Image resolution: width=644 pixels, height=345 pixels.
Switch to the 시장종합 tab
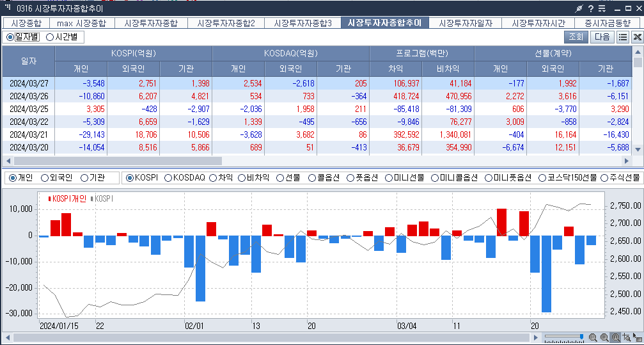(x=25, y=23)
